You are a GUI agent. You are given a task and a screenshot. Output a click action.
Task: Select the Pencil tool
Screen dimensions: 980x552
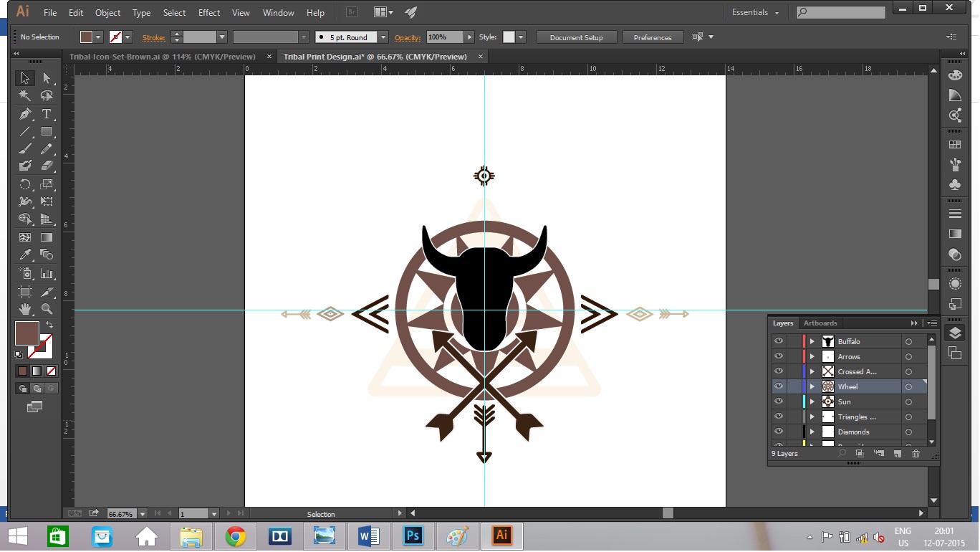tap(47, 148)
